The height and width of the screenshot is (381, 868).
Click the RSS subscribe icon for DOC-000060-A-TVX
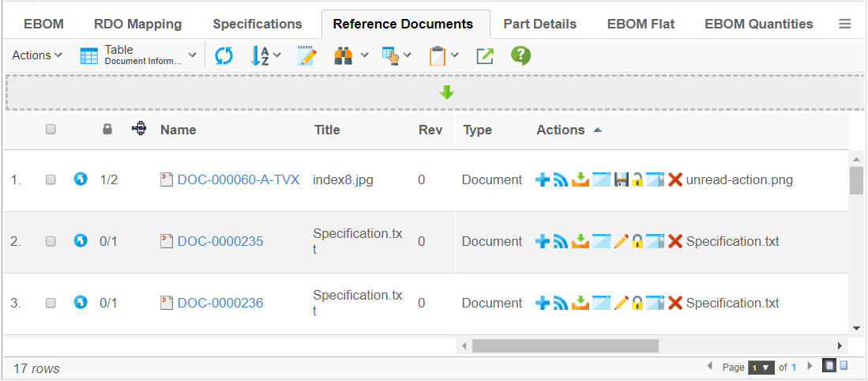(561, 179)
